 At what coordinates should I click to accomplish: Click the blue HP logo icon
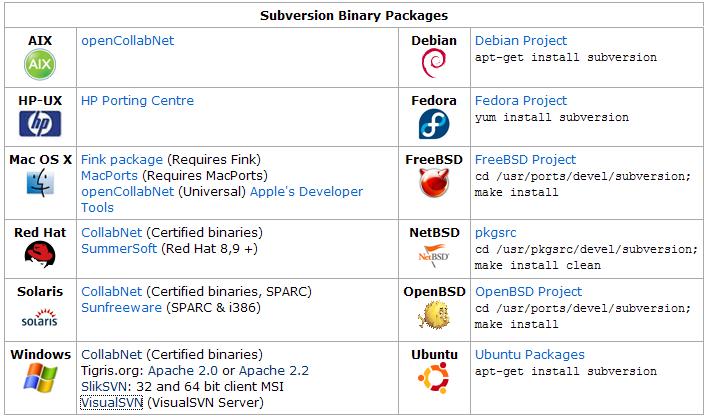point(40,124)
